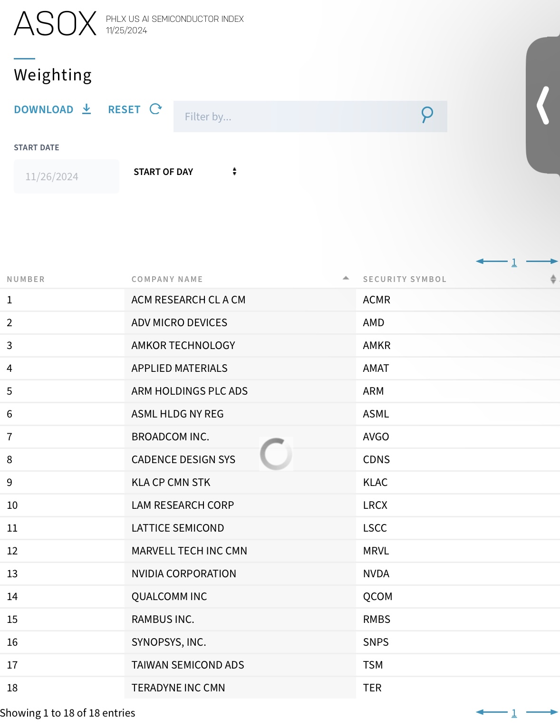This screenshot has width=560, height=728.
Task: Click the LRCX symbol cell
Action: [x=458, y=505]
